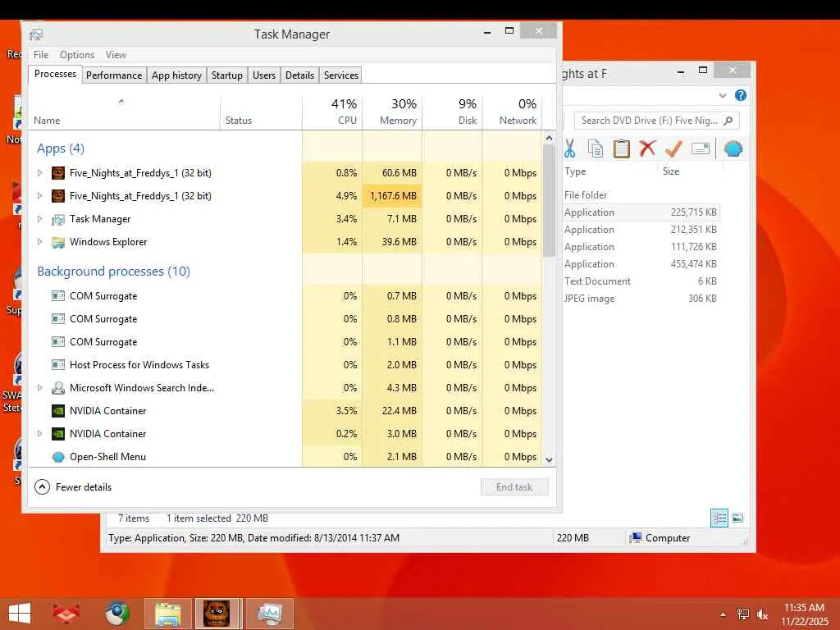The image size is (840, 630).
Task: Switch Explorer to details view icon
Action: pyautogui.click(x=719, y=518)
